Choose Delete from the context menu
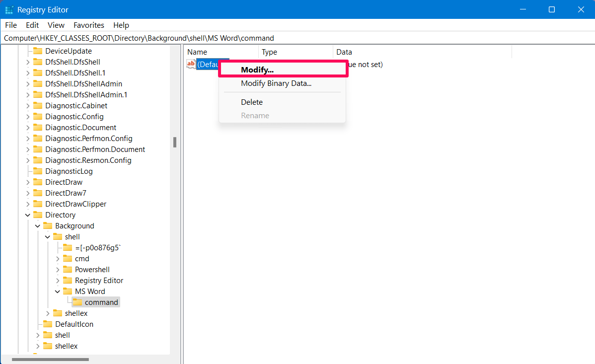 point(282,102)
